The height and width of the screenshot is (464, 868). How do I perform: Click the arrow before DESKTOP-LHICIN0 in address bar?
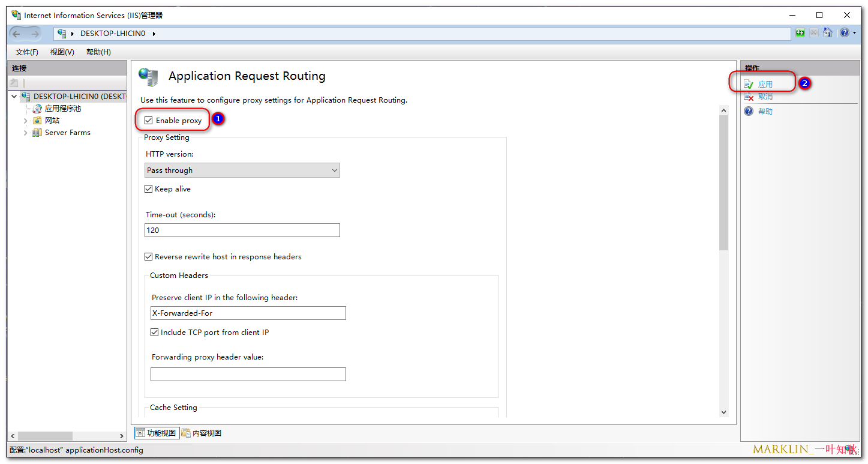coord(73,34)
